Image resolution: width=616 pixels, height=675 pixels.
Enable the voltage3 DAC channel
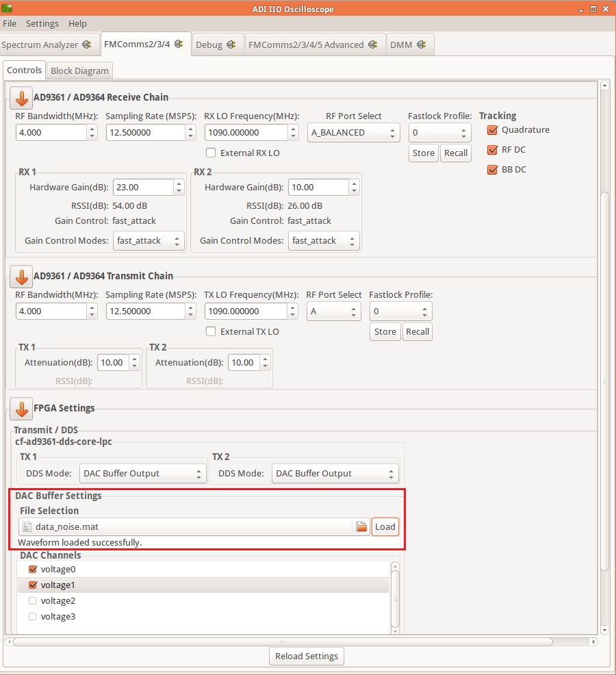coord(32,616)
